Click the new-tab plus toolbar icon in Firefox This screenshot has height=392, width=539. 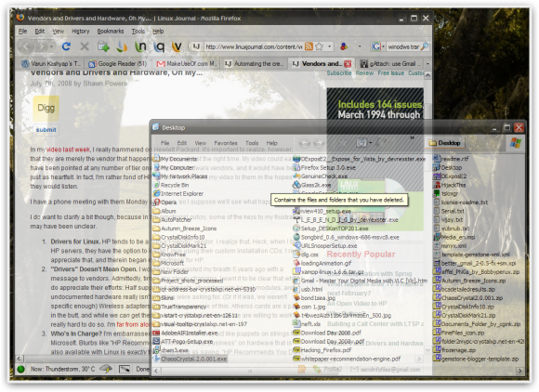(103, 46)
